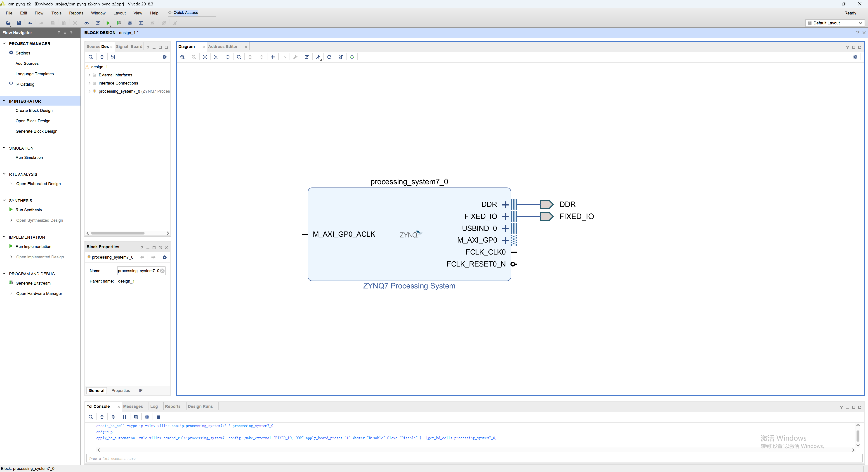This screenshot has height=472, width=868.
Task: Click the Save icon in main toolbar
Action: (19, 23)
